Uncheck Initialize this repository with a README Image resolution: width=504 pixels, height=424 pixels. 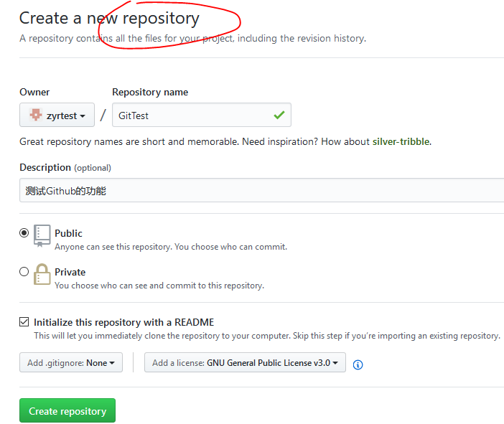24,322
